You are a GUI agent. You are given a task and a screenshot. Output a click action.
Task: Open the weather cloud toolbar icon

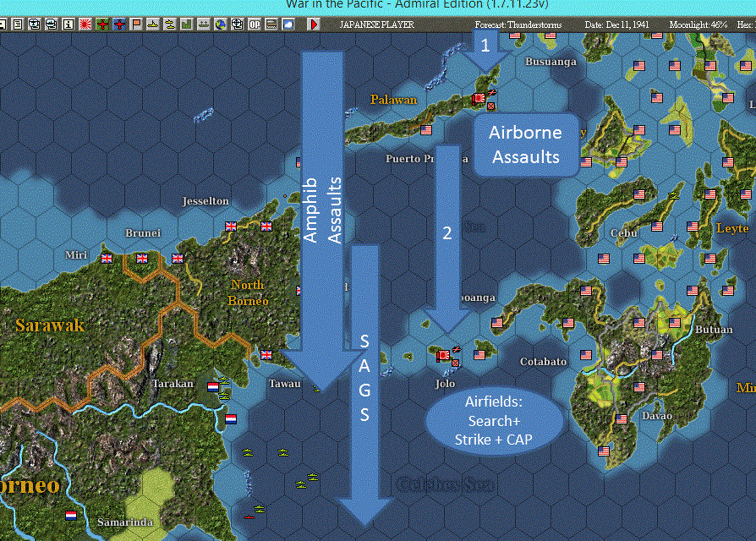click(x=288, y=24)
